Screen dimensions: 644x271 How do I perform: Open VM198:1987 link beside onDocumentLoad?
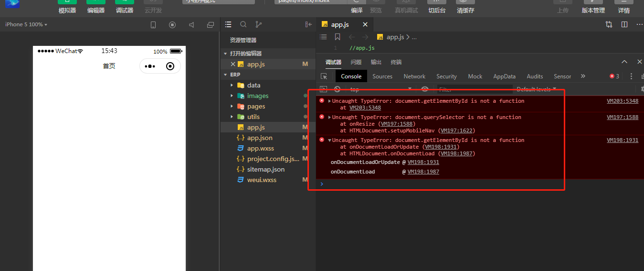pos(423,172)
